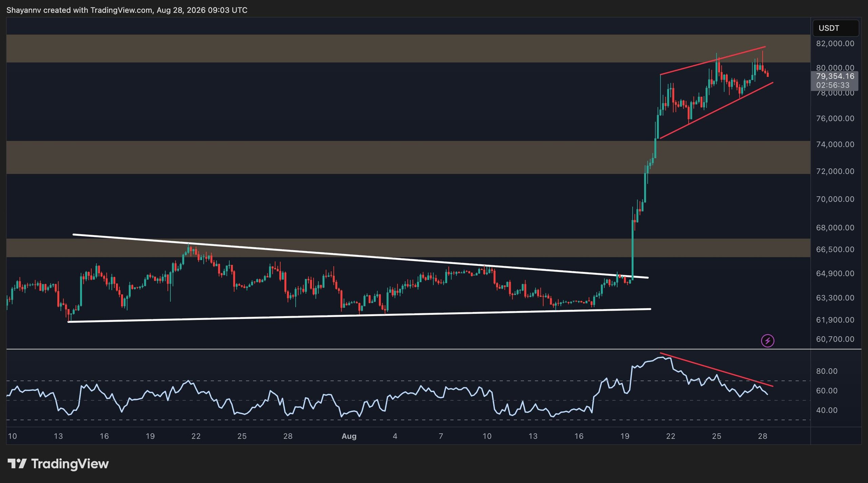868x483 pixels.
Task: Click the 60,700.00 price axis label
Action: (835, 339)
